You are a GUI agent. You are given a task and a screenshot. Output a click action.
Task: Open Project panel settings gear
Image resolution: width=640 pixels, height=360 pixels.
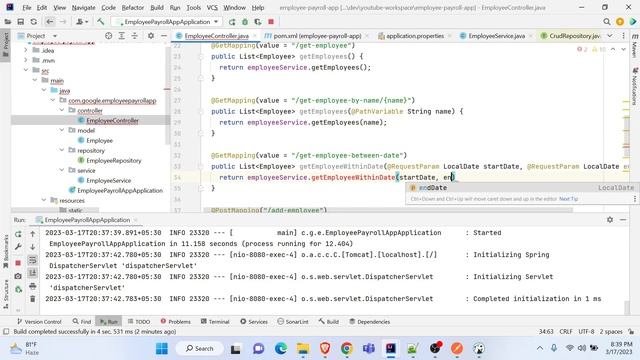pos(151,36)
